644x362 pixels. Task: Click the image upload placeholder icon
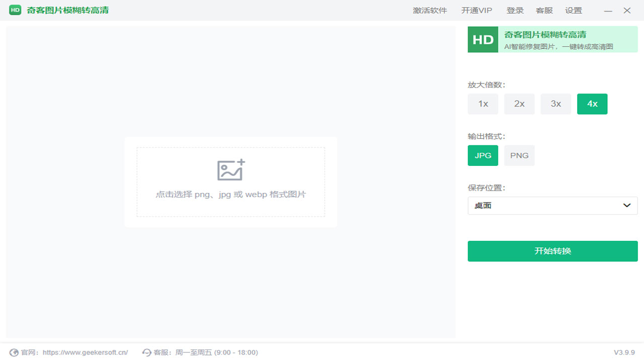pyautogui.click(x=230, y=170)
